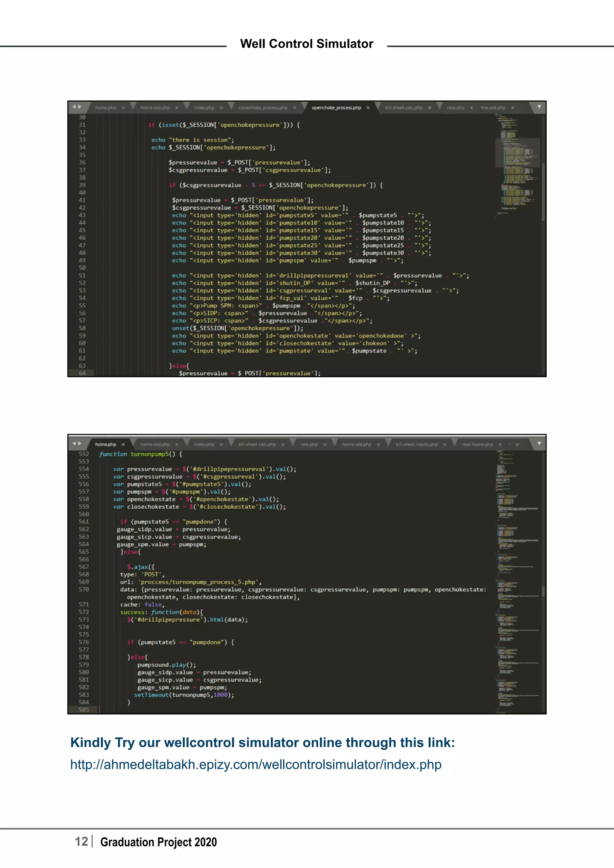Click tab scroll-left arrow in openchoke editor
Image resolution: width=614 pixels, height=868 pixels.
pyautogui.click(x=74, y=107)
